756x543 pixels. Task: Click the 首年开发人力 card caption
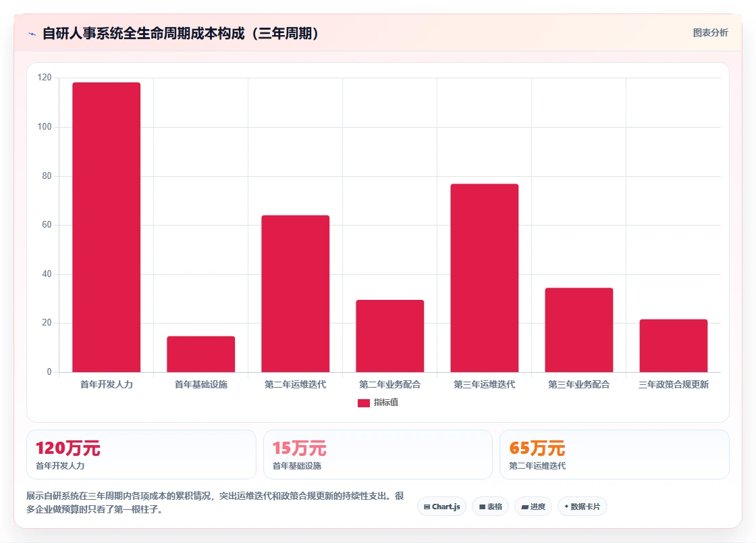click(x=60, y=466)
